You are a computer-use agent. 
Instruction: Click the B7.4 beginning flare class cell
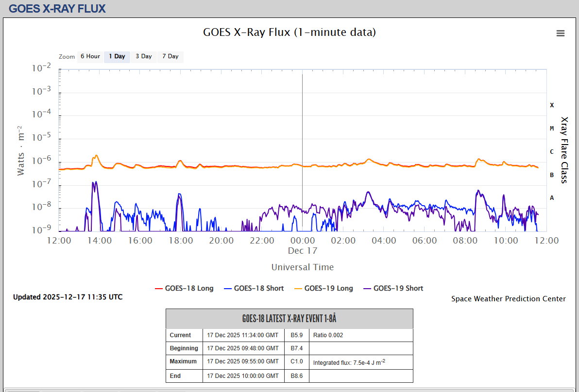(x=296, y=348)
